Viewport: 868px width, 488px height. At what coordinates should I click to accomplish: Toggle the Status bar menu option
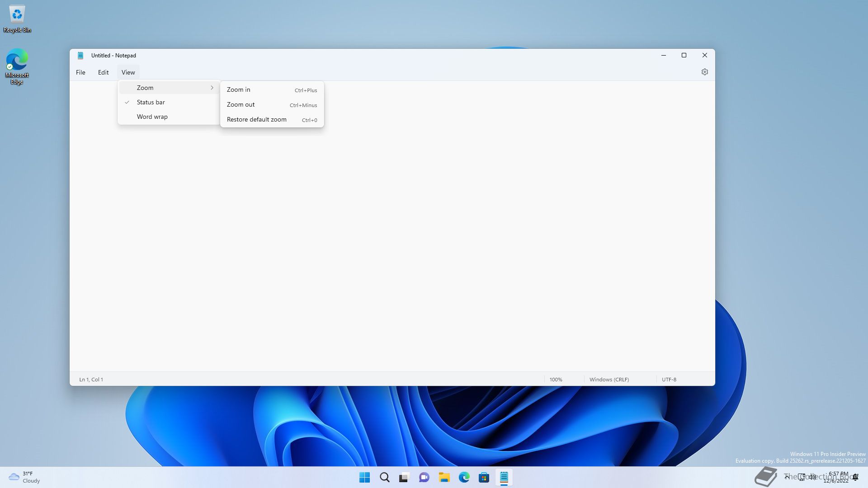click(169, 102)
